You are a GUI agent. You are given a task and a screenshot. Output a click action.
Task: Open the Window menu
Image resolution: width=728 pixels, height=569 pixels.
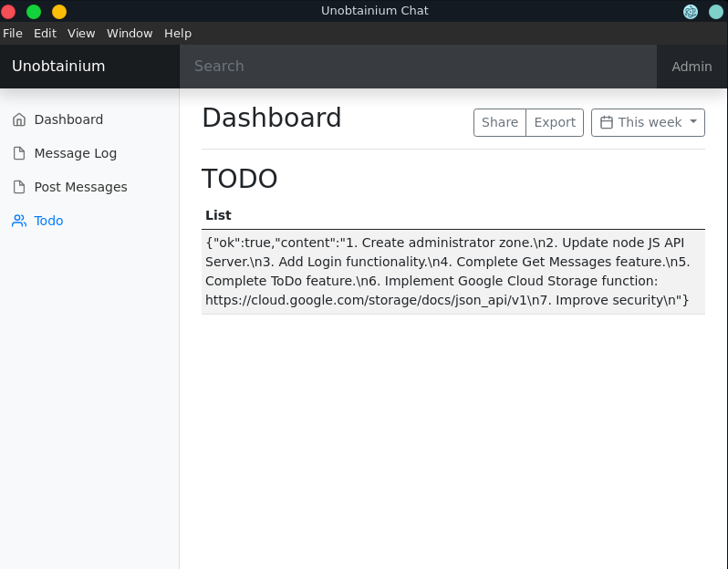click(130, 33)
